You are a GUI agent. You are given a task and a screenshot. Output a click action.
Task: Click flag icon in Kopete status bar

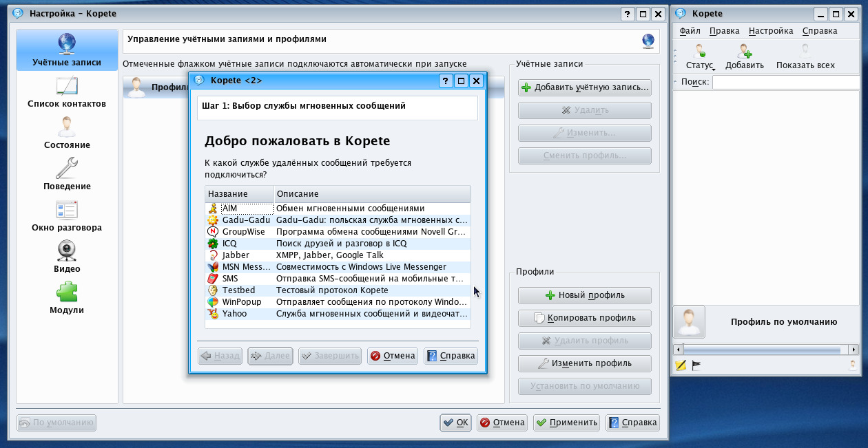coord(696,365)
